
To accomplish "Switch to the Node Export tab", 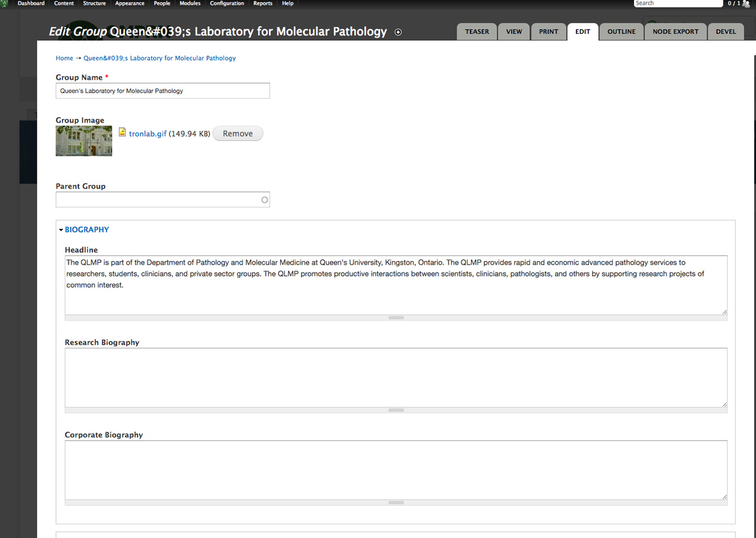I will [675, 32].
